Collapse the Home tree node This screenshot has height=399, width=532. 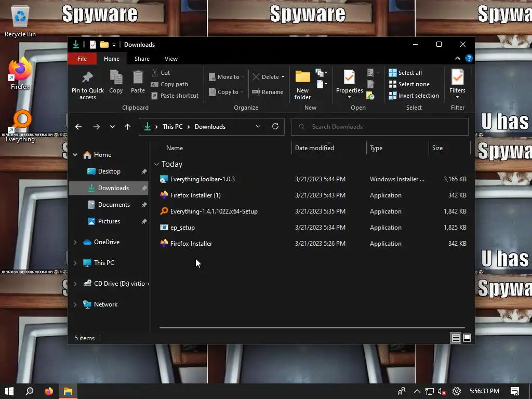[x=75, y=155]
